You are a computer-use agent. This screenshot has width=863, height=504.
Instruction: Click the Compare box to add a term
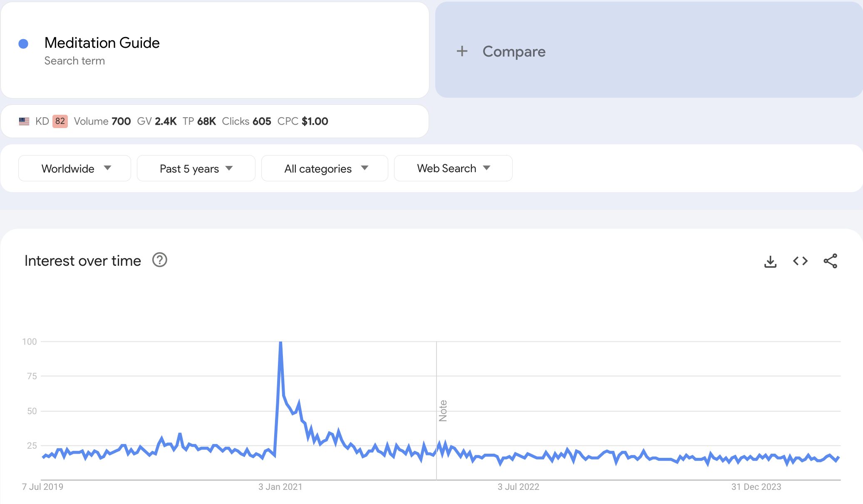point(649,51)
